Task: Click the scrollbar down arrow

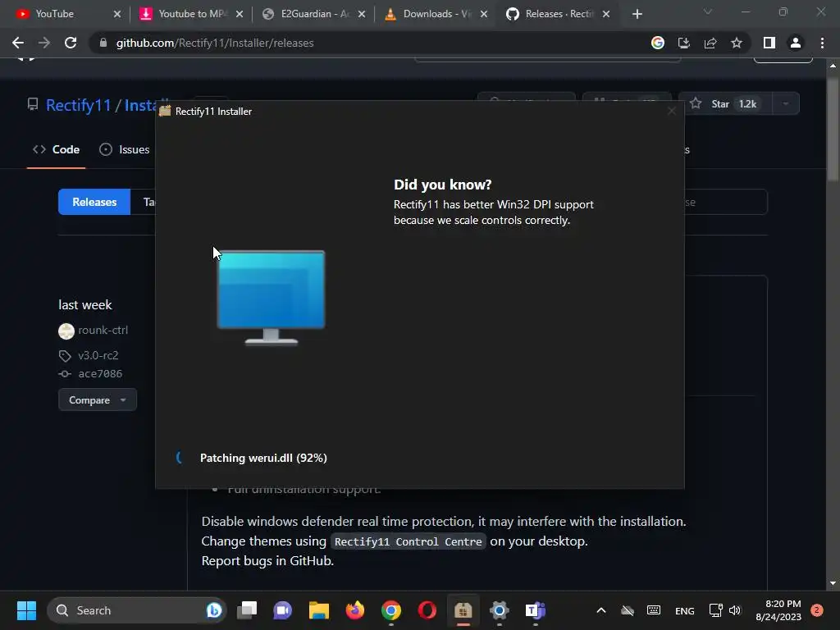Action: 833,583
